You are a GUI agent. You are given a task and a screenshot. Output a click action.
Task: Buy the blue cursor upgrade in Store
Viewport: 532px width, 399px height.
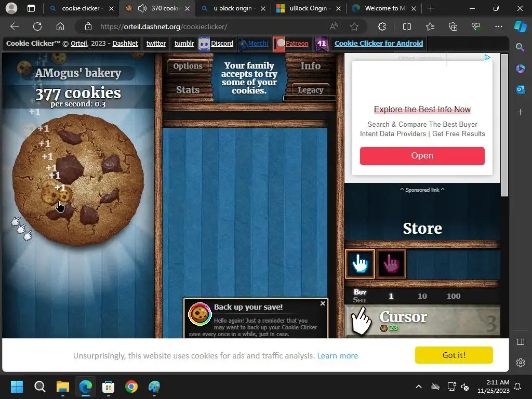click(x=360, y=263)
